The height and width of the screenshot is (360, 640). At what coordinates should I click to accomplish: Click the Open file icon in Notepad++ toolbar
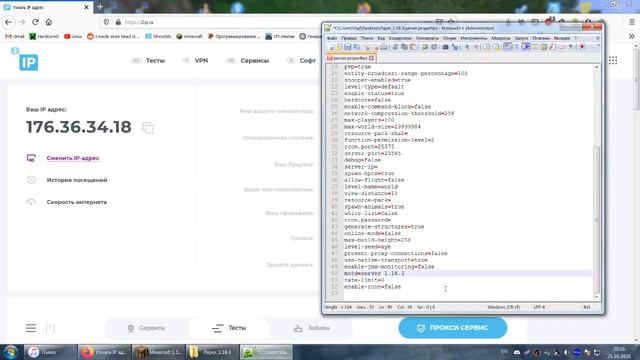(x=339, y=47)
